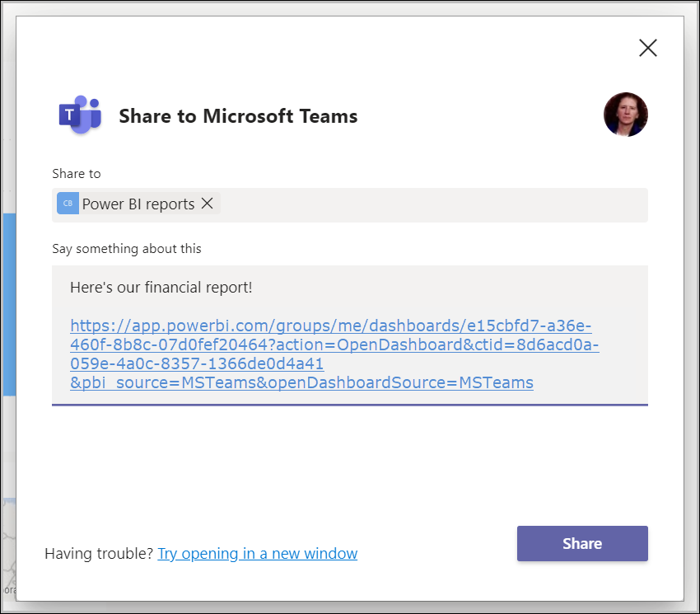The image size is (700, 614).
Task: Click the Microsoft Teams logo icon
Action: (x=81, y=115)
